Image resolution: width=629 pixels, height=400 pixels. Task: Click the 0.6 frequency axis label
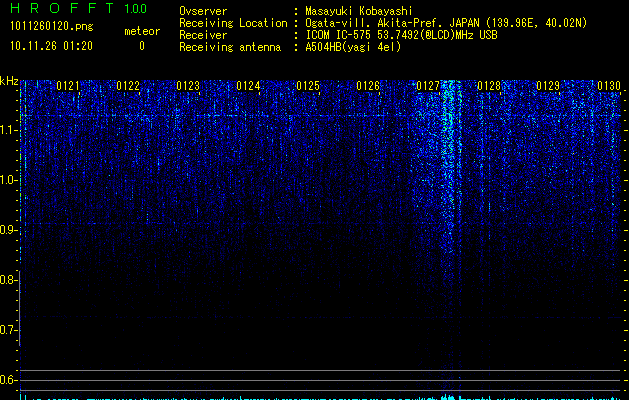[x=8, y=380]
